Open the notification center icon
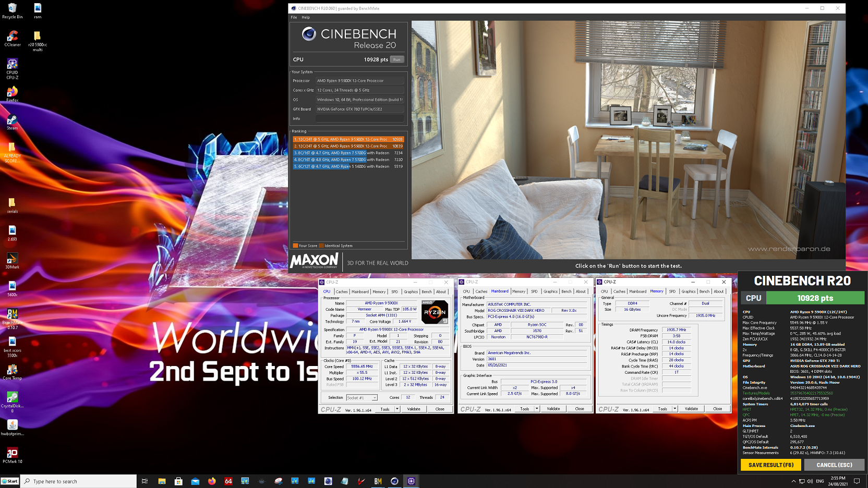The image size is (868, 488). tap(857, 481)
